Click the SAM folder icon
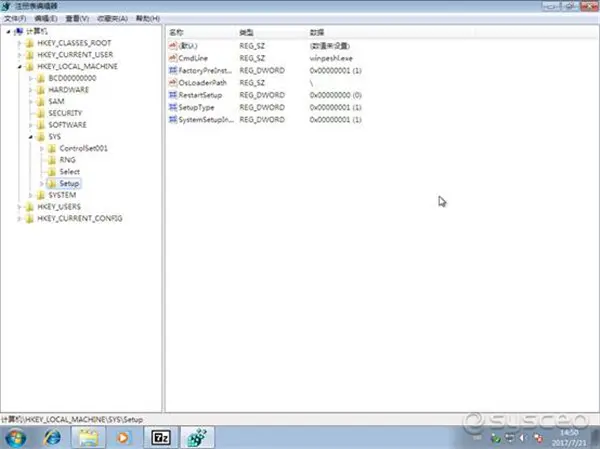 [x=41, y=102]
